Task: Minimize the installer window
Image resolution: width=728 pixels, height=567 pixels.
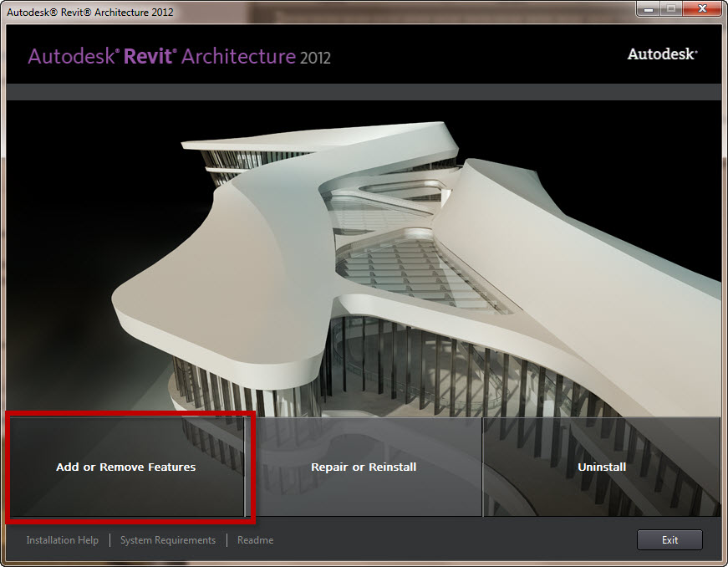Action: pos(648,9)
